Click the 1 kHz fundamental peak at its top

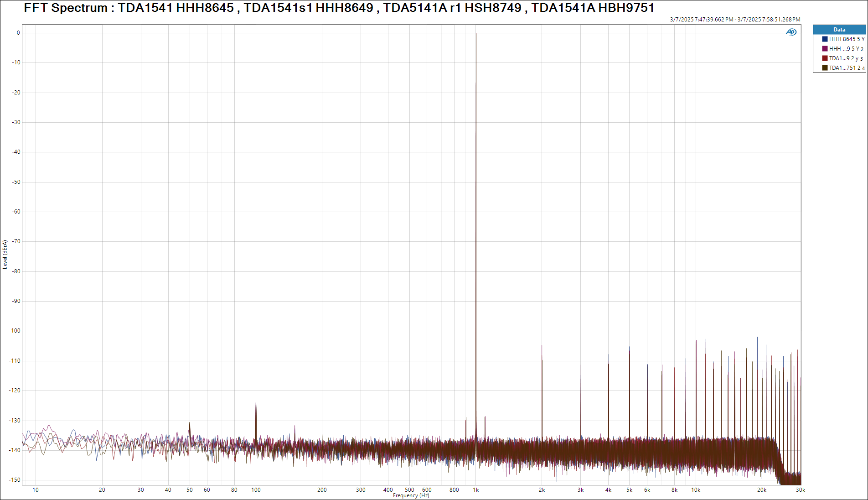click(x=476, y=34)
